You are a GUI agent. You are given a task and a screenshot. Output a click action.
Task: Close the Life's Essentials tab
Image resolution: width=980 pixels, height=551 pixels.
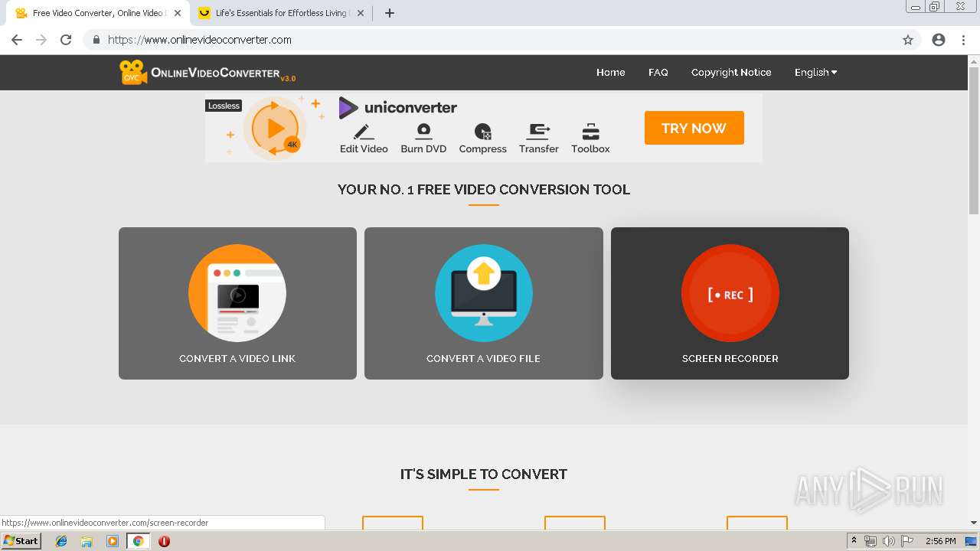361,13
